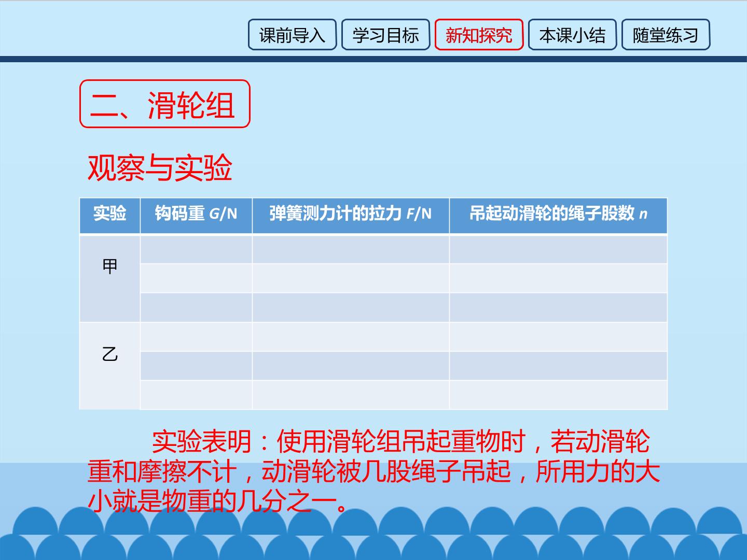Open the 随堂练习 tab
747x560 pixels.
[666, 35]
